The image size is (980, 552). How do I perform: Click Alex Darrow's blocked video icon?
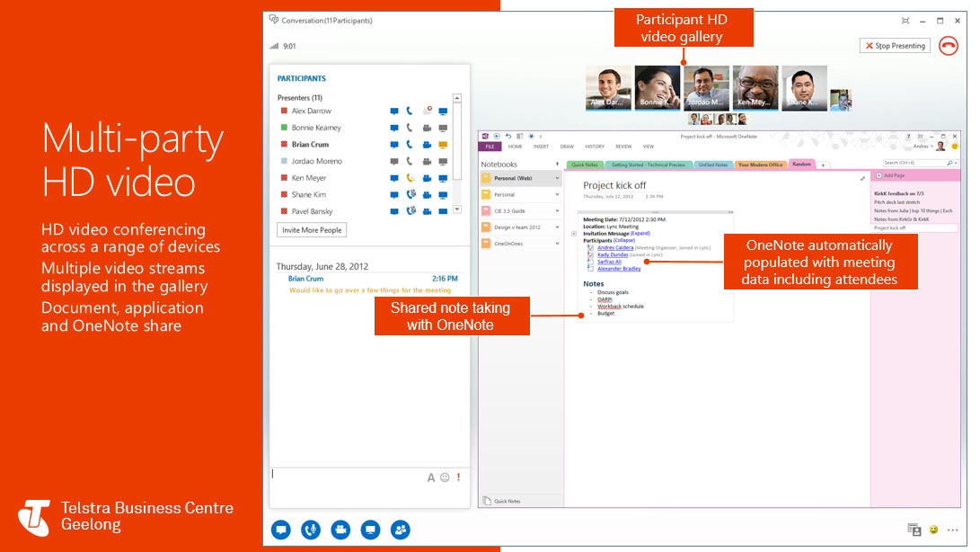click(427, 111)
